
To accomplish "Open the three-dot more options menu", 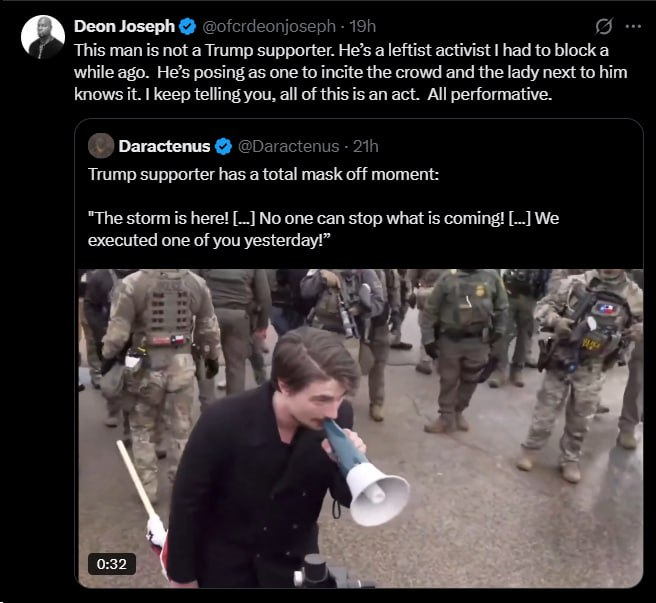I will 632,26.
